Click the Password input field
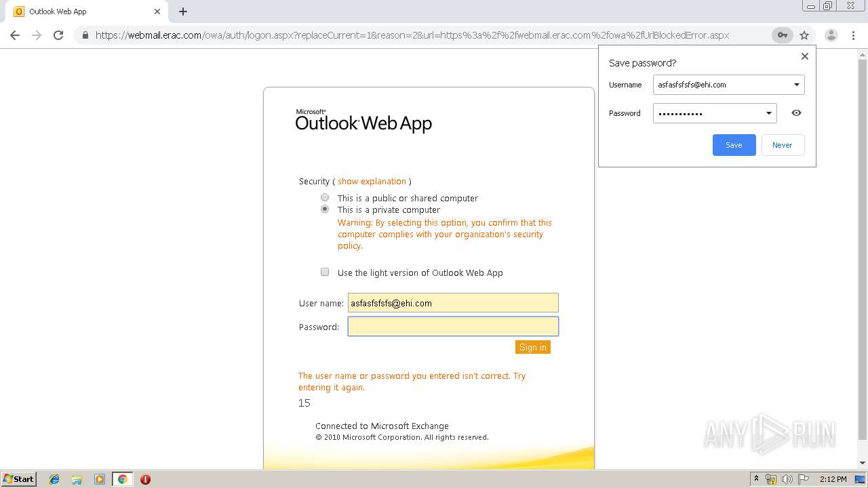The image size is (868, 488). [x=453, y=327]
